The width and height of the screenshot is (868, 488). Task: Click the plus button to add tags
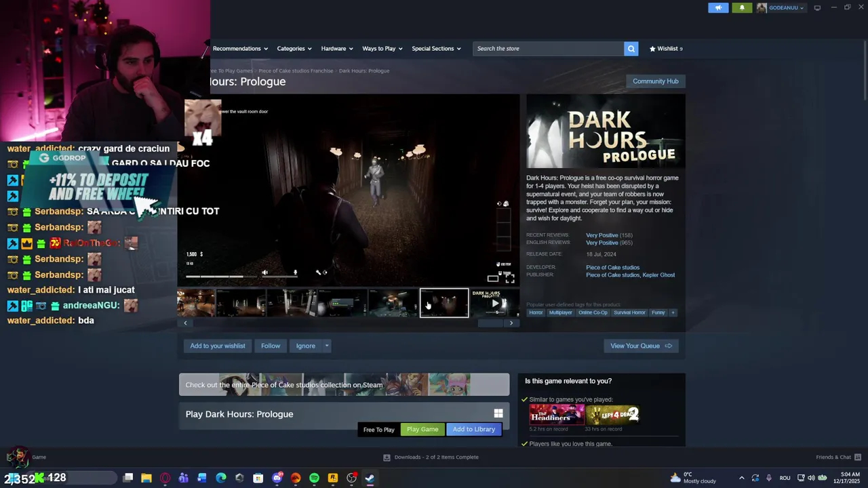[673, 312]
